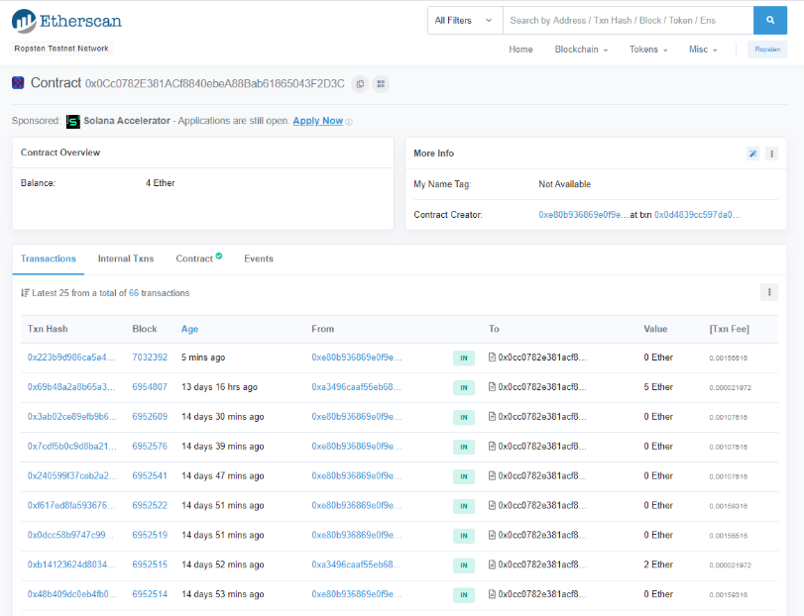Toggle the Age column to show timestamps
This screenshot has width=804, height=616.
(190, 328)
